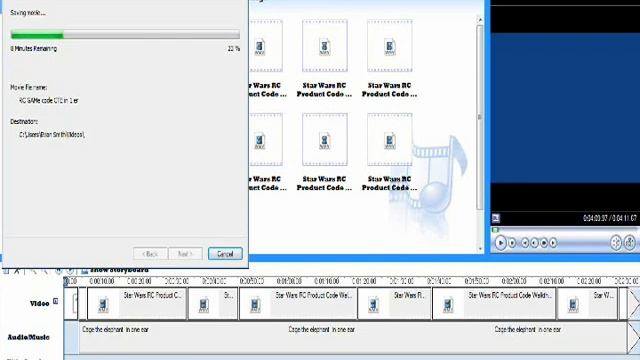Select bottom-row middle Star Wars RC collection clip
The height and width of the screenshot is (360, 640).
(x=324, y=152)
